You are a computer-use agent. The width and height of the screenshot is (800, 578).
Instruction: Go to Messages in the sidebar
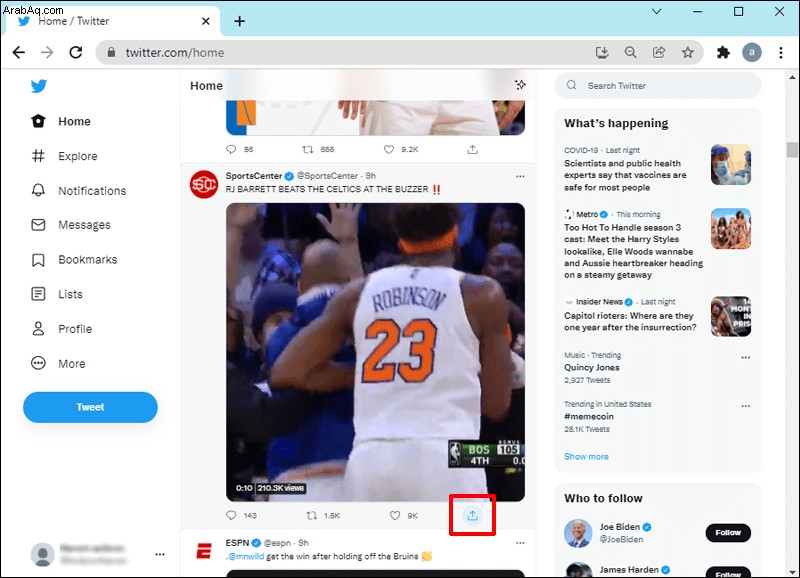click(71, 225)
